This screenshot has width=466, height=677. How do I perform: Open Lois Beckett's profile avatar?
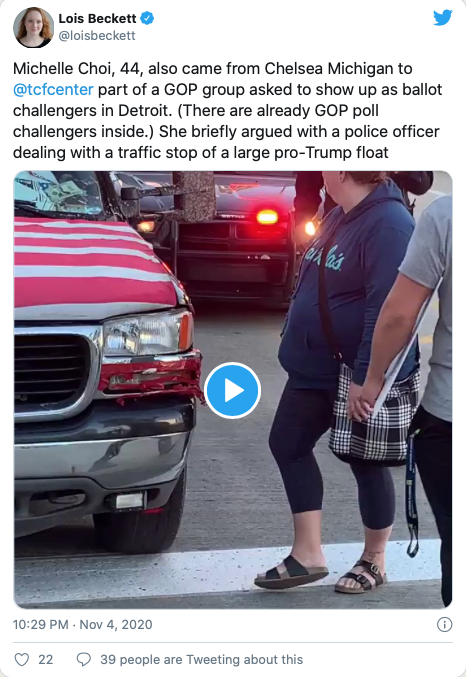34,27
